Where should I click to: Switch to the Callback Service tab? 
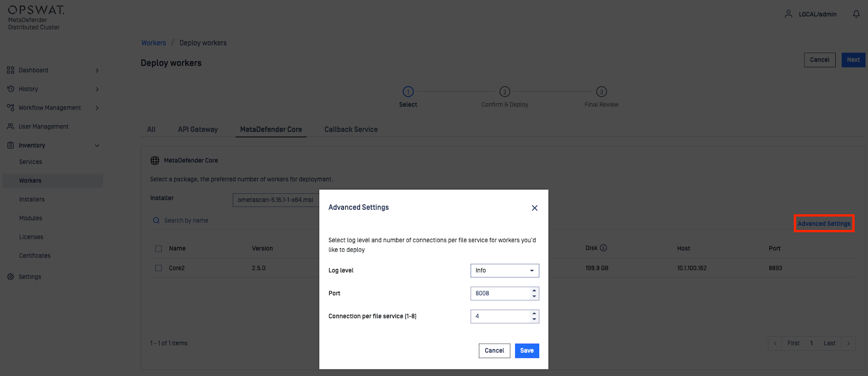tap(351, 129)
